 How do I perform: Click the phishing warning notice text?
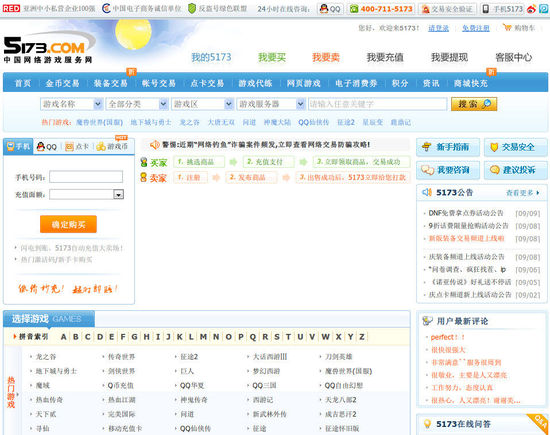tap(266, 145)
